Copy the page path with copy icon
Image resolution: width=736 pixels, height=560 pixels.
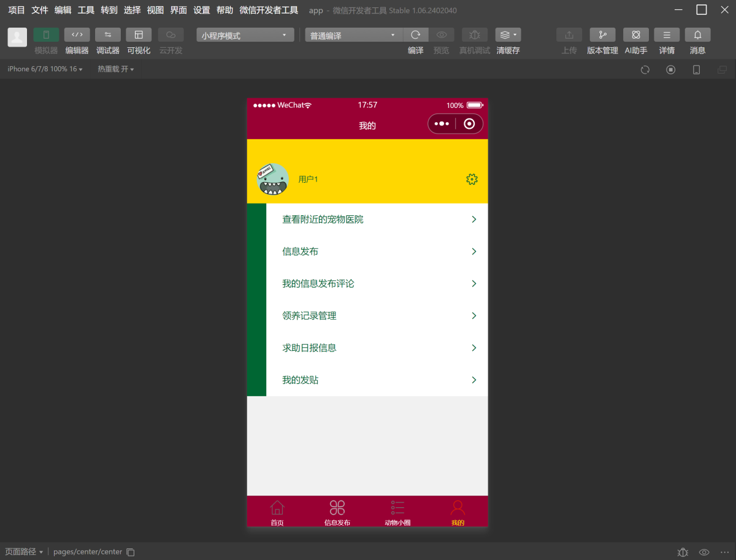point(131,552)
